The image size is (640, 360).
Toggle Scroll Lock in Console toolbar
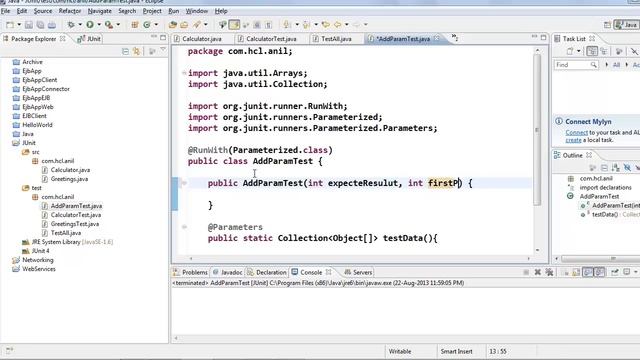coord(576,272)
